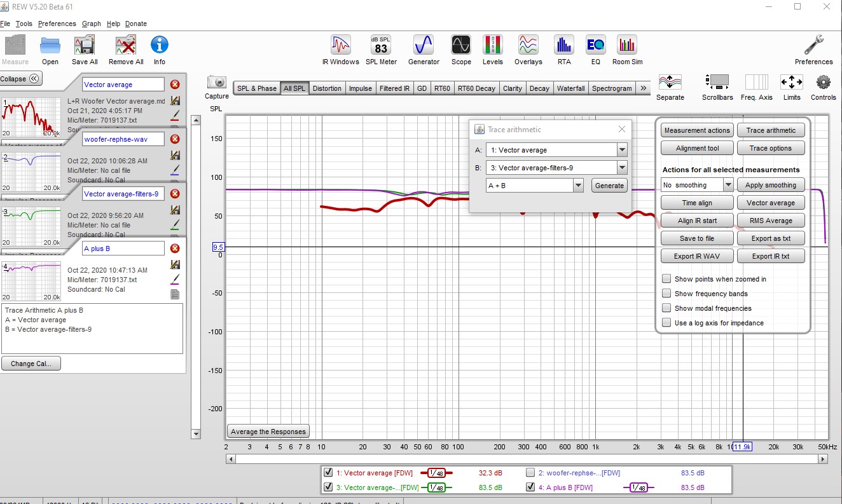This screenshot has width=842, height=504.
Task: Click the Alignment tool button
Action: point(697,148)
